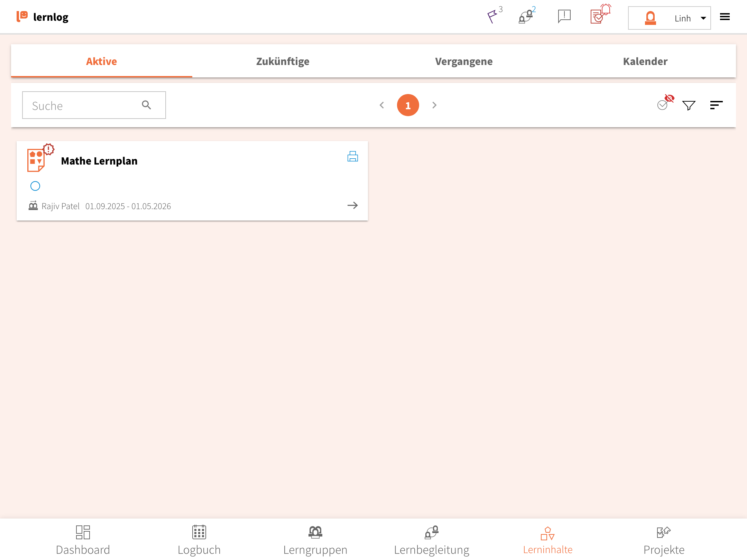747x560 pixels.
Task: Switch to the Kalender tab
Action: click(x=645, y=61)
